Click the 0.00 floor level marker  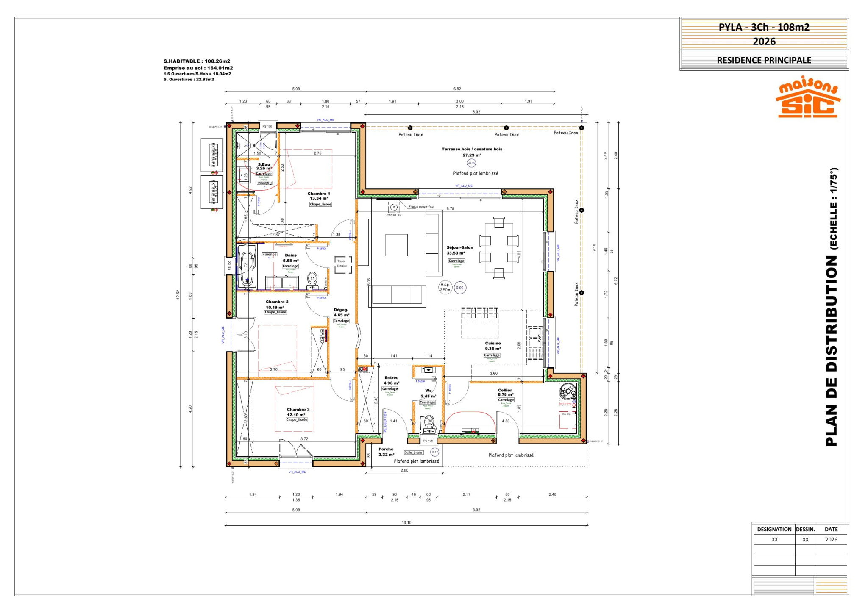(459, 288)
